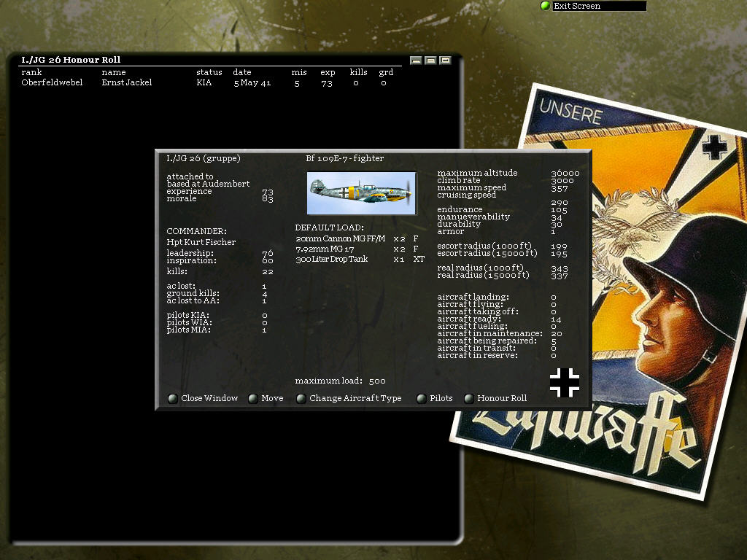
Task: Open the Pilots list
Action: (x=435, y=398)
